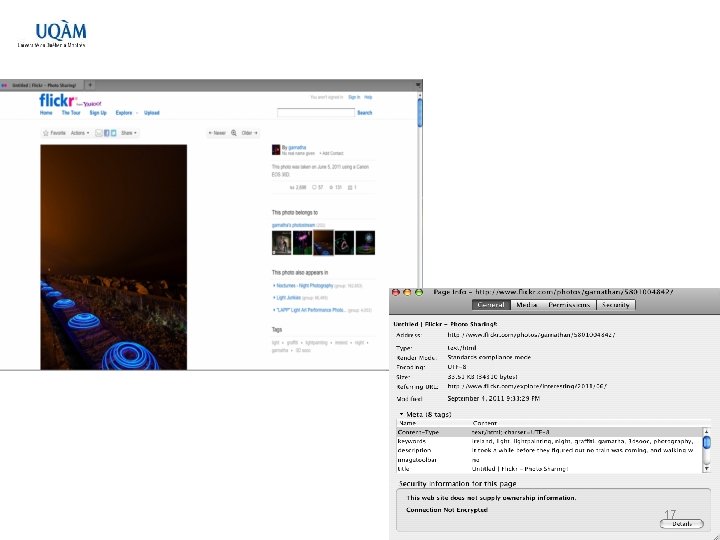
Task: Open the "LAPP" Light Art Performance Photo group link
Action: (311, 310)
